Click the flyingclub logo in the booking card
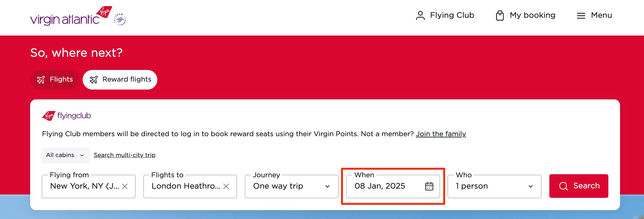The width and height of the screenshot is (644, 219). 66,116
